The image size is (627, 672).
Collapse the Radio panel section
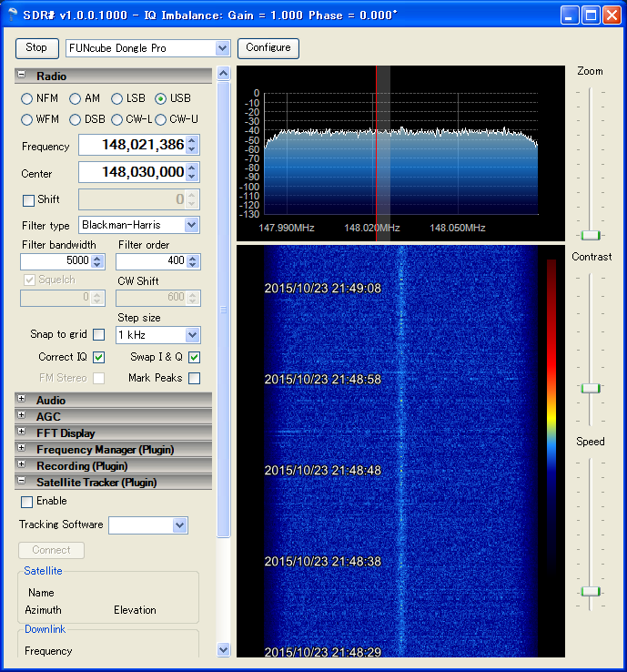click(22, 76)
